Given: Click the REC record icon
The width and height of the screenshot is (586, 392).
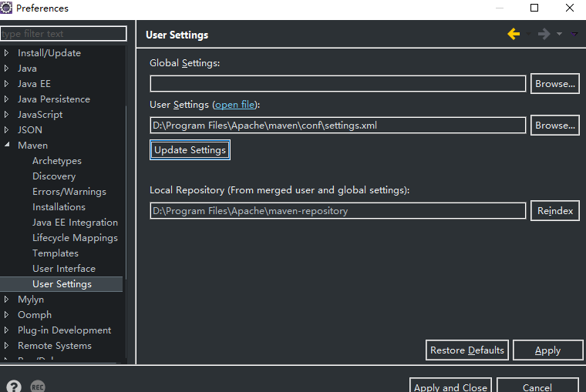Looking at the screenshot, I should 38,387.
